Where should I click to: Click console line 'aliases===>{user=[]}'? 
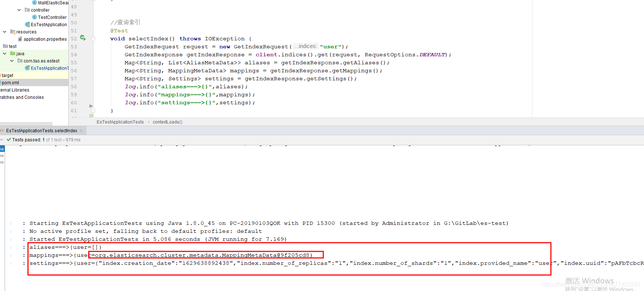[65, 247]
